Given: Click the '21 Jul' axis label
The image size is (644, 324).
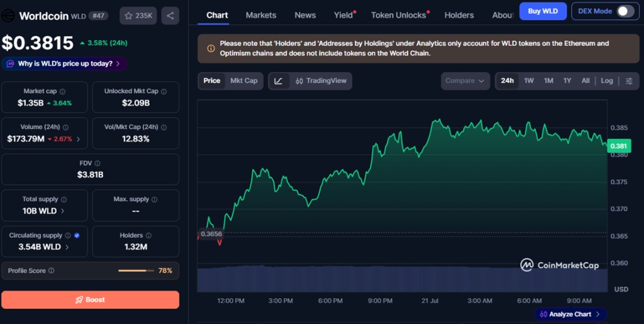Looking at the screenshot, I should [430, 301].
